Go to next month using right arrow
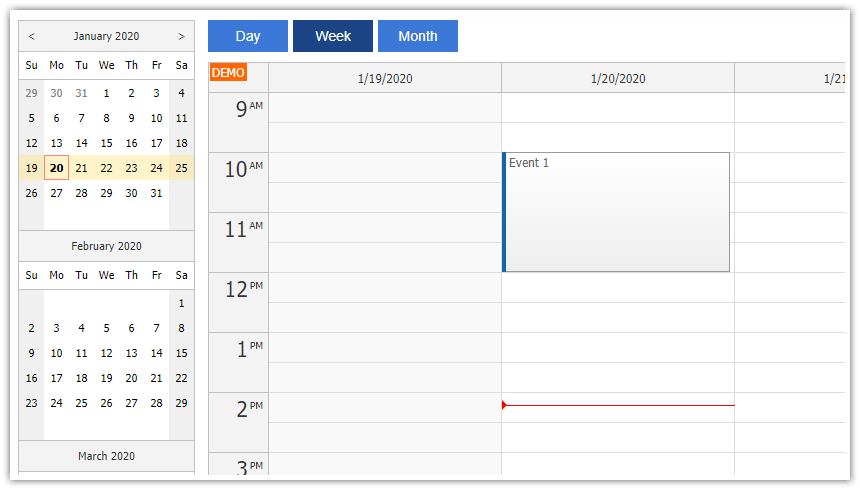This screenshot has width=860, height=490. coord(181,36)
